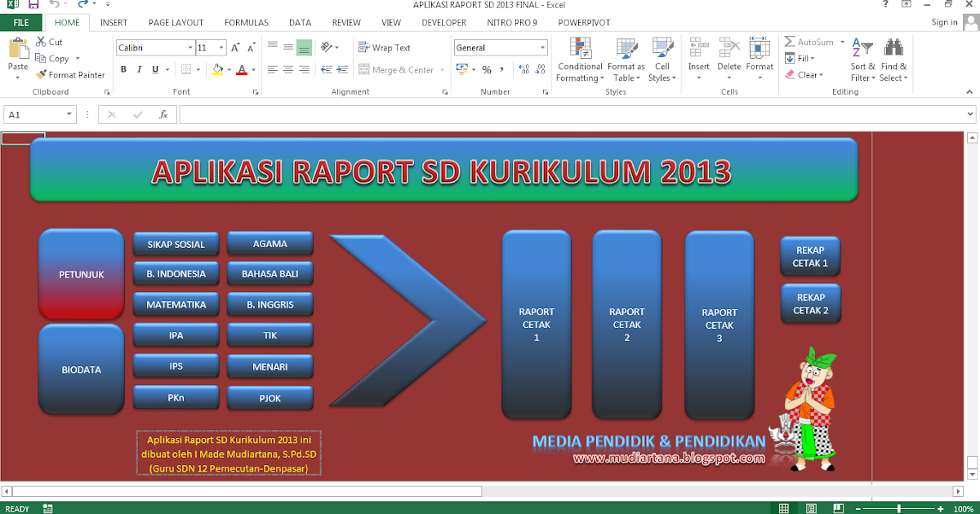Image resolution: width=980 pixels, height=514 pixels.
Task: Click the Delete Cells icon
Action: [729, 49]
